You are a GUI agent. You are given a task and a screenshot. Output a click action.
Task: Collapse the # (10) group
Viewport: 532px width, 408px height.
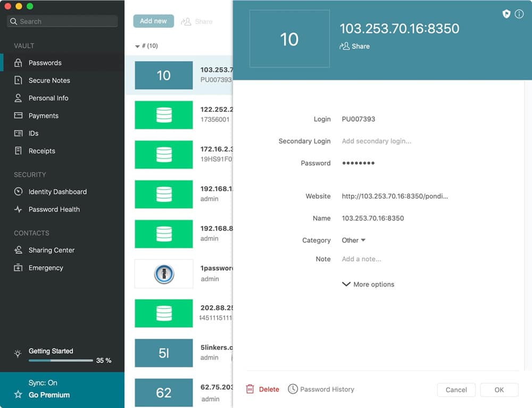(x=137, y=46)
